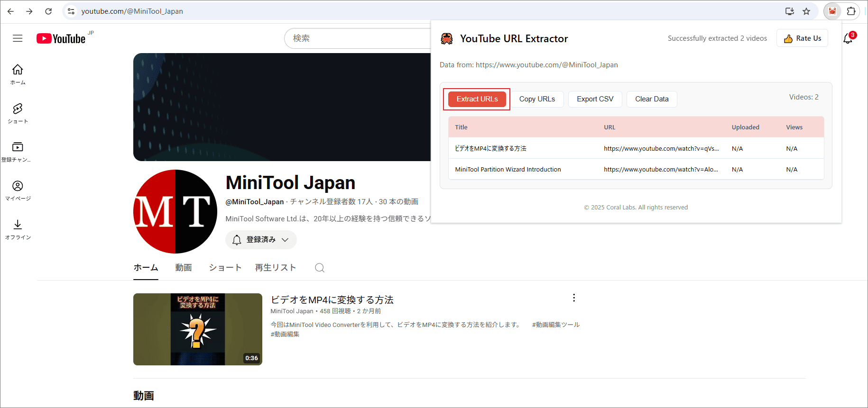Click the Extract URLs button
Image resolution: width=868 pixels, height=408 pixels.
(477, 99)
